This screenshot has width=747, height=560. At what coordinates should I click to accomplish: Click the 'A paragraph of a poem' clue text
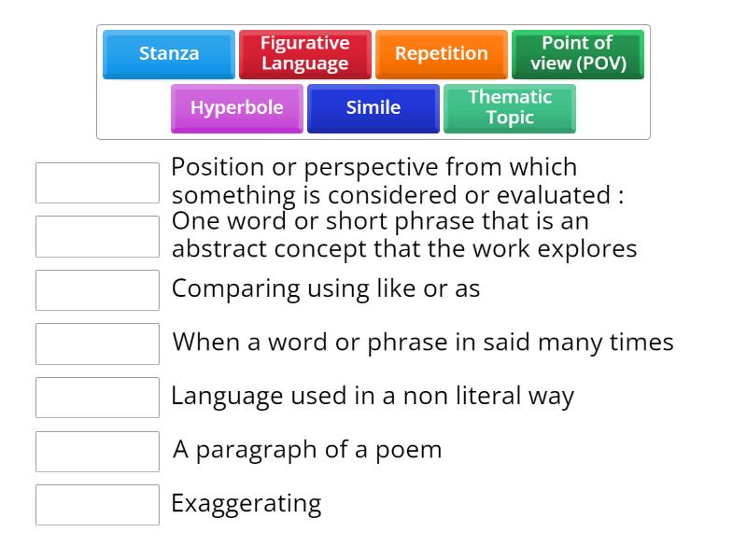point(289,450)
